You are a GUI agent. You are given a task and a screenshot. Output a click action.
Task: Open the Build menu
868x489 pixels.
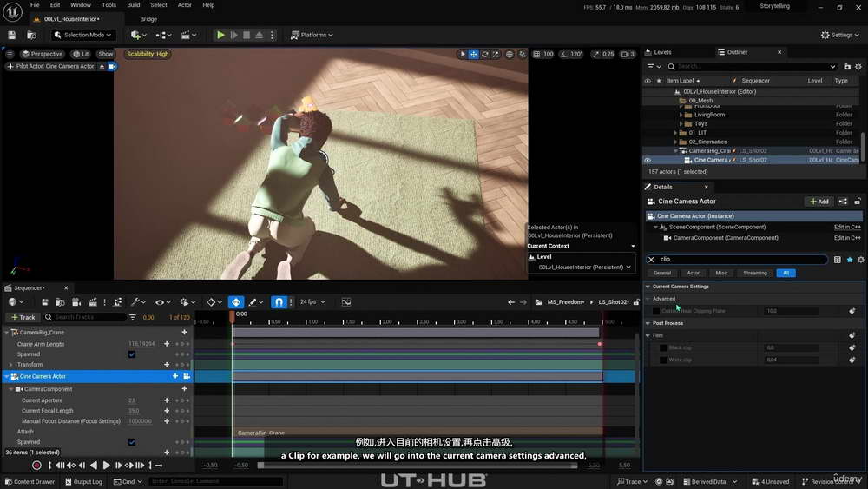(134, 5)
